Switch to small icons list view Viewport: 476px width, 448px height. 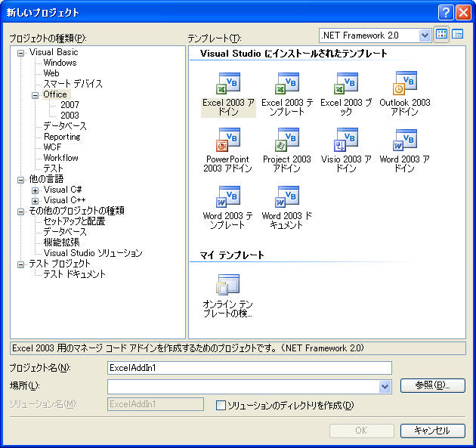coord(457,35)
